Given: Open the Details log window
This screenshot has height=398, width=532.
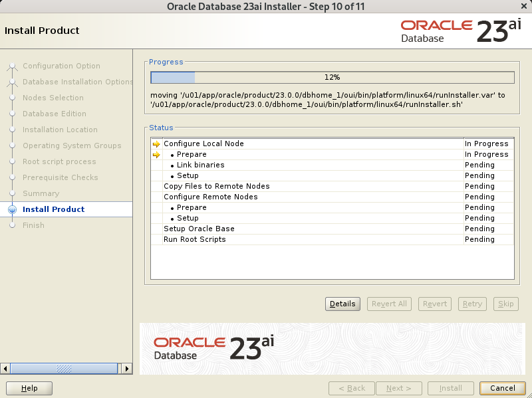Looking at the screenshot, I should [342, 304].
